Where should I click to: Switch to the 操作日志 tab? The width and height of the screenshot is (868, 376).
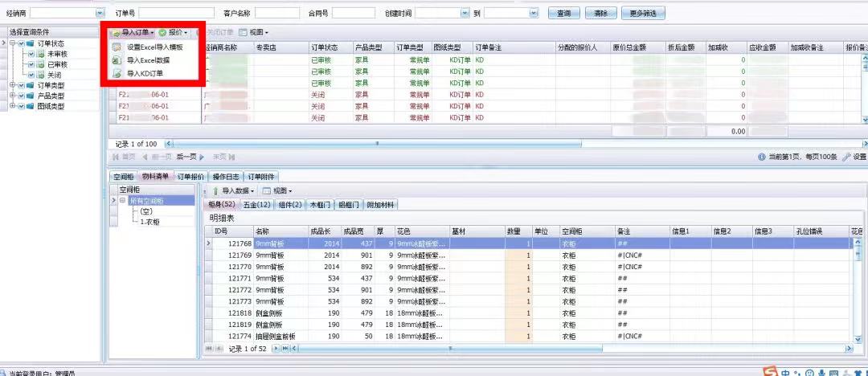226,177
